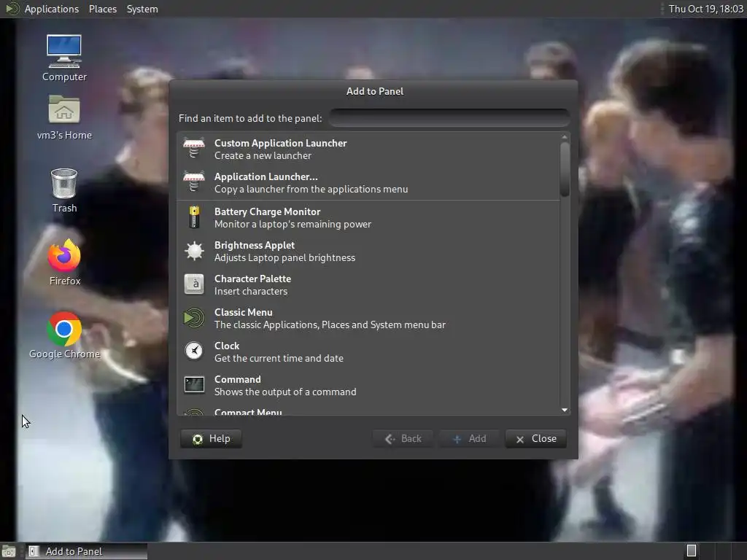This screenshot has width=747, height=560.
Task: Focus the Find an item search field
Action: pos(449,118)
